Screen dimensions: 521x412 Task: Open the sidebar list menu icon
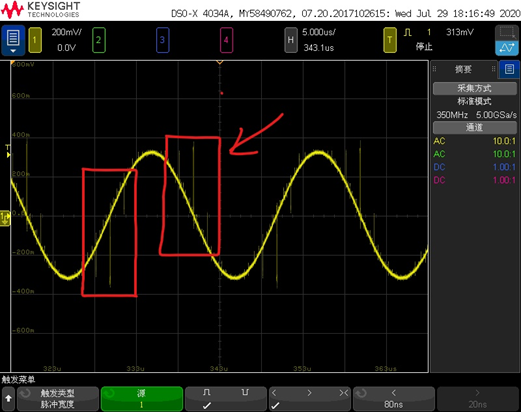509,69
